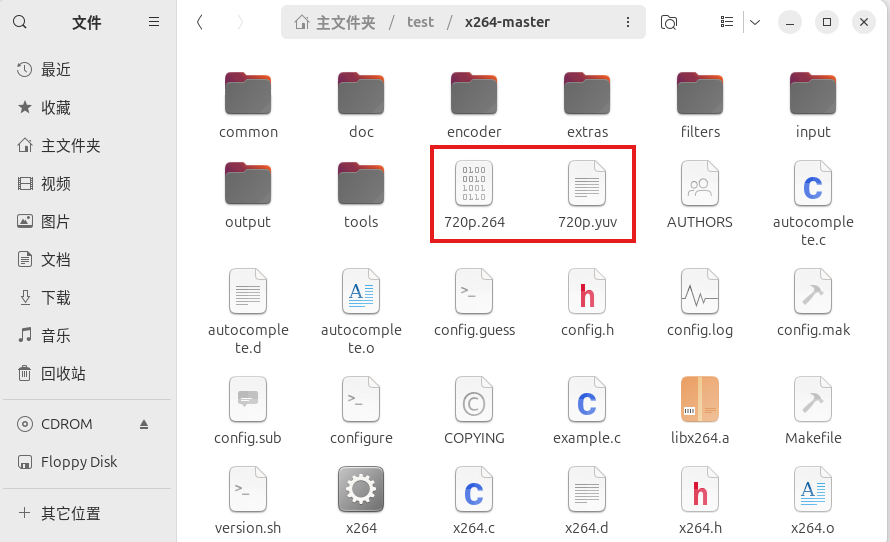This screenshot has width=890, height=542.
Task: Switch to list view using view icon
Action: click(x=727, y=22)
